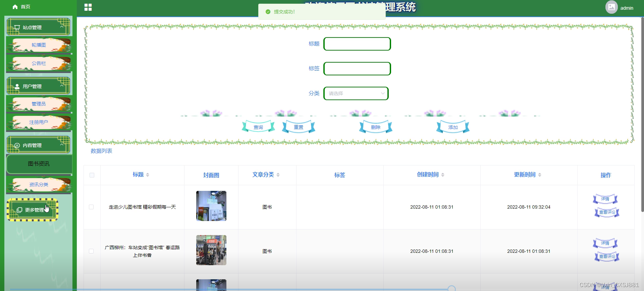
Task: Click title 走进少儿图书馆 精彩假期每一天
Action: 142,207
